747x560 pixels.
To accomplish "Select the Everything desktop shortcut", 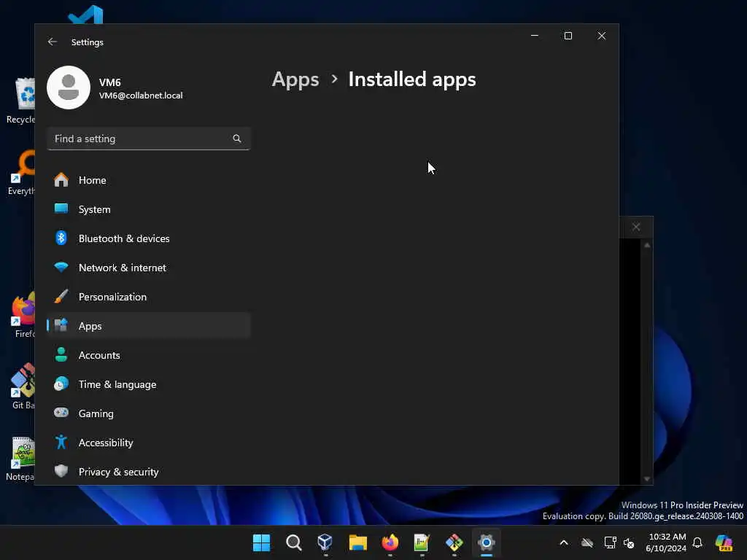I will [x=22, y=172].
